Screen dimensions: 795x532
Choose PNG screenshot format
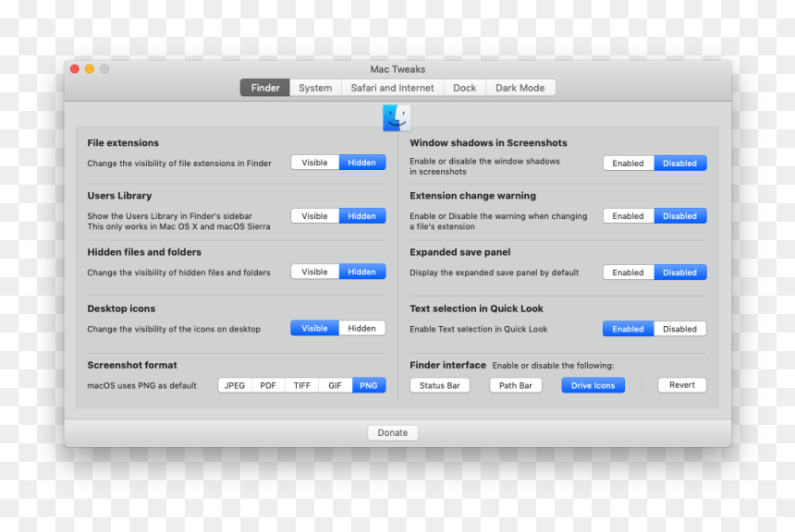[x=369, y=385]
